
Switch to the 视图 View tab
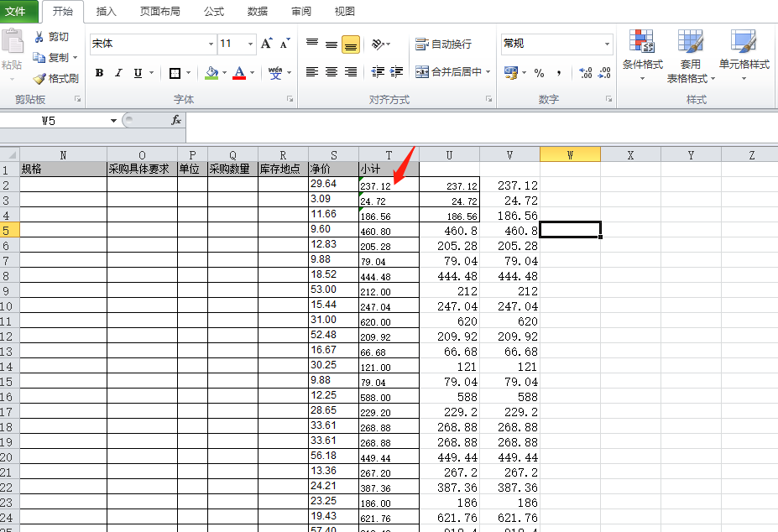pyautogui.click(x=345, y=12)
